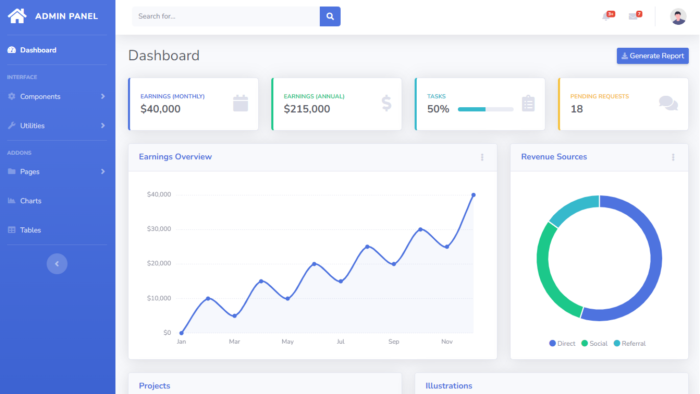Open the user avatar profile menu
Image resolution: width=700 pixels, height=394 pixels.
click(678, 17)
